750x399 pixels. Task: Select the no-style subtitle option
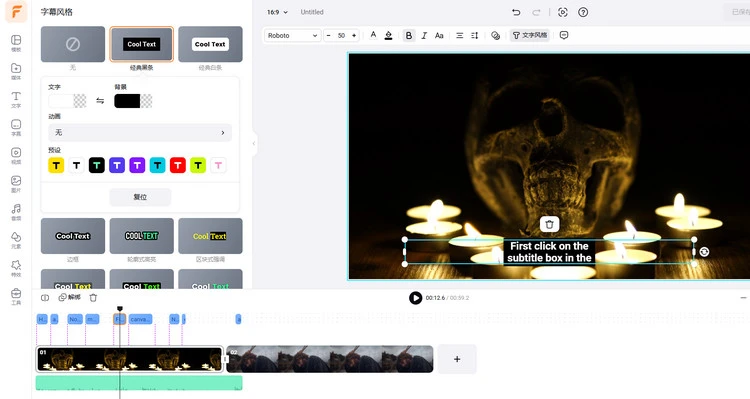(73, 44)
